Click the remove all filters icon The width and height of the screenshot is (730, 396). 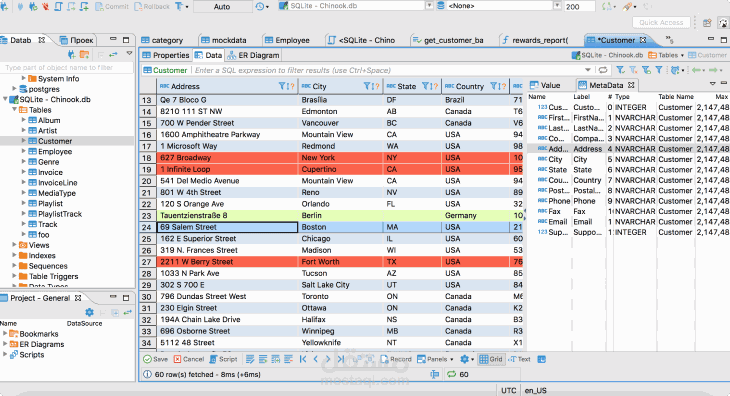click(633, 70)
